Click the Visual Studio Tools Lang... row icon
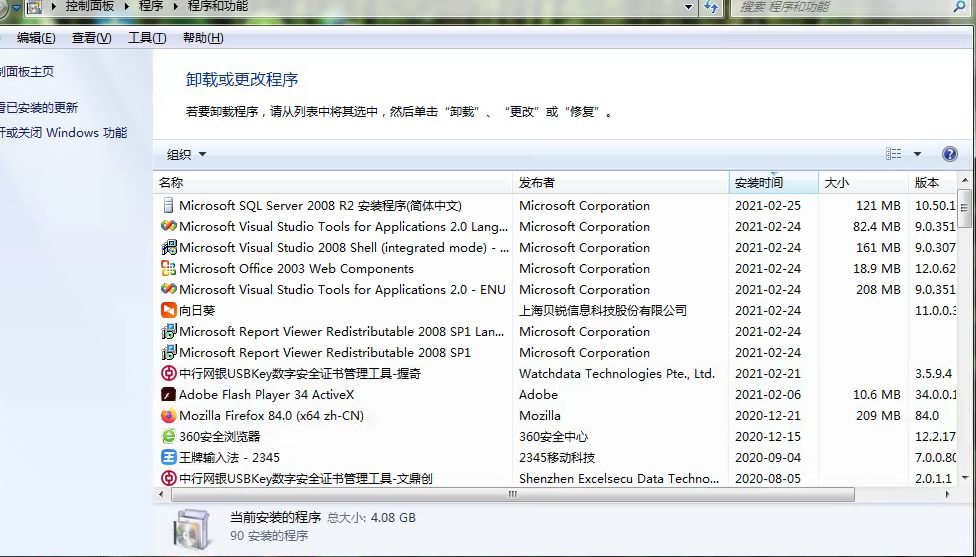The image size is (976, 557). [x=168, y=227]
